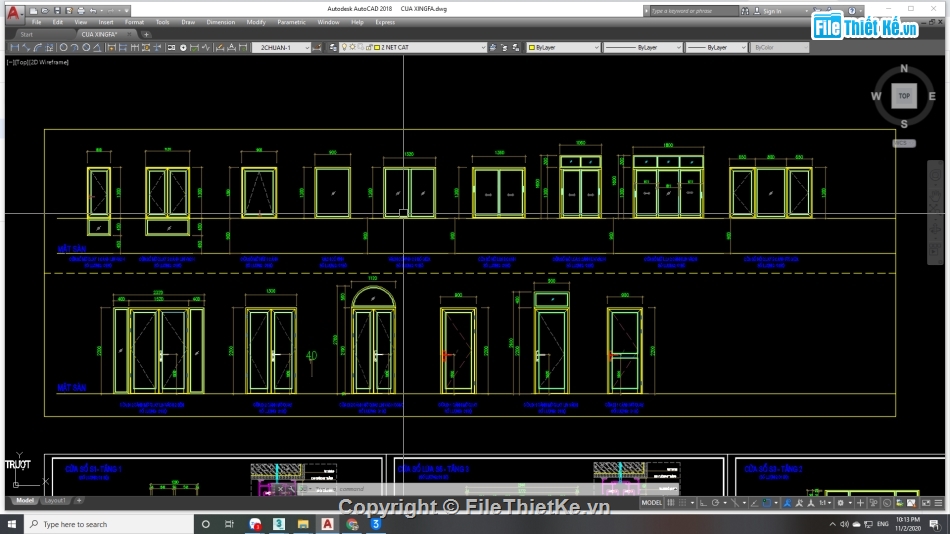Select the Dimension Edit tool
The width and height of the screenshot is (950, 534).
pyautogui.click(x=220, y=47)
